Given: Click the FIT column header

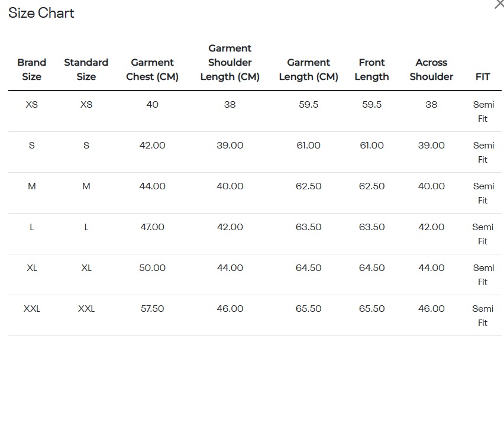Looking at the screenshot, I should [x=483, y=76].
